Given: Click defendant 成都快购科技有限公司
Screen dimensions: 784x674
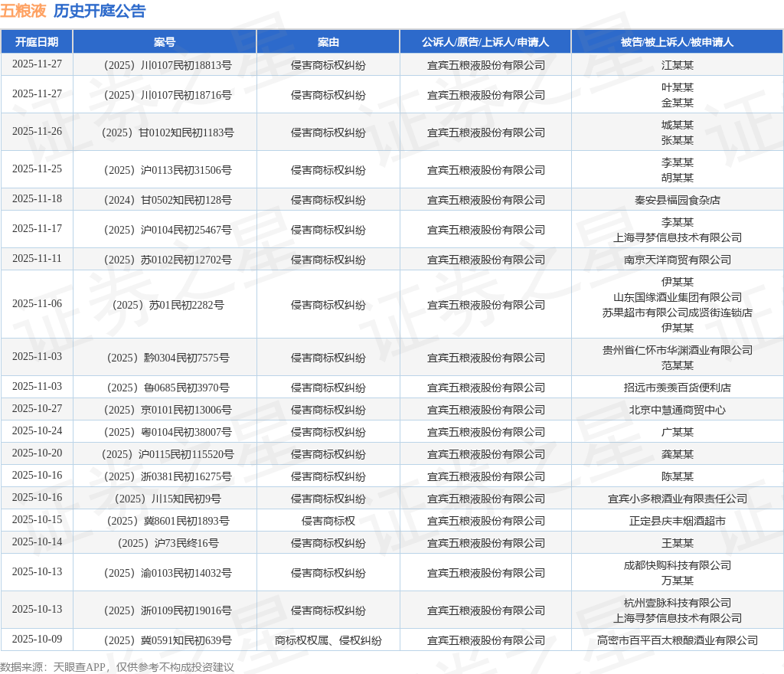Looking at the screenshot, I should (x=677, y=565).
